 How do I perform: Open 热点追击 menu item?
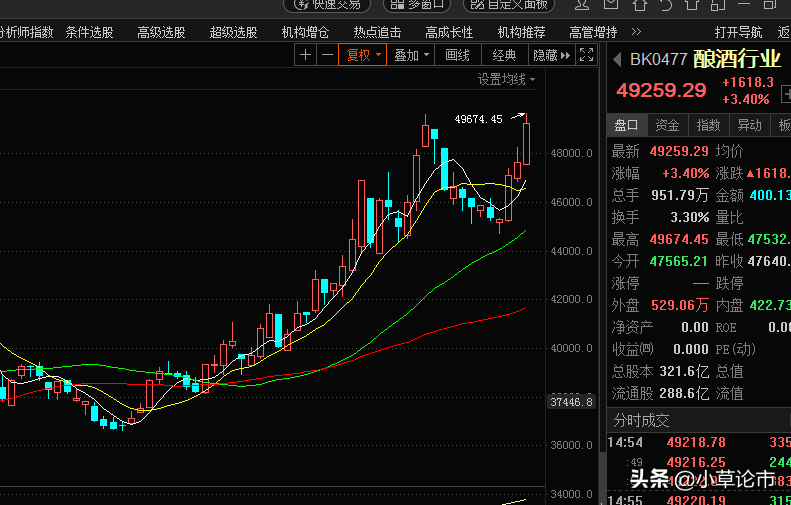tap(377, 33)
